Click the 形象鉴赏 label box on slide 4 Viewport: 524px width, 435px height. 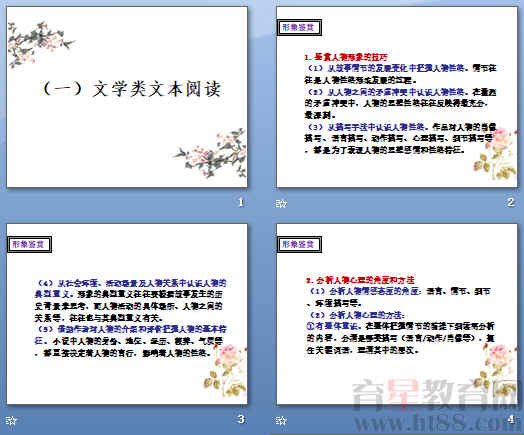[299, 245]
